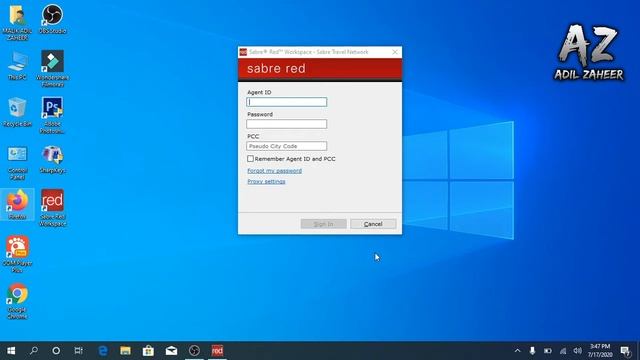Focus the Password field
The image size is (640, 360).
(287, 124)
